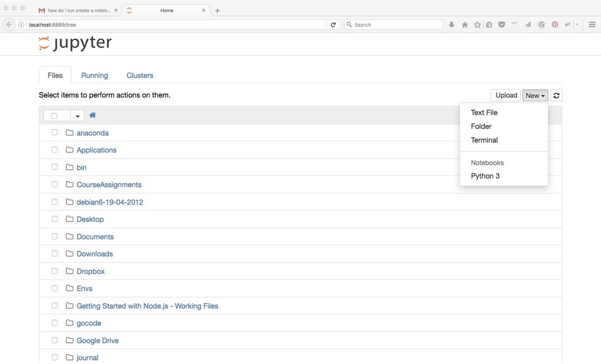The image size is (601, 364).
Task: Click the Pinterest toolbar icon
Action: 555,25
